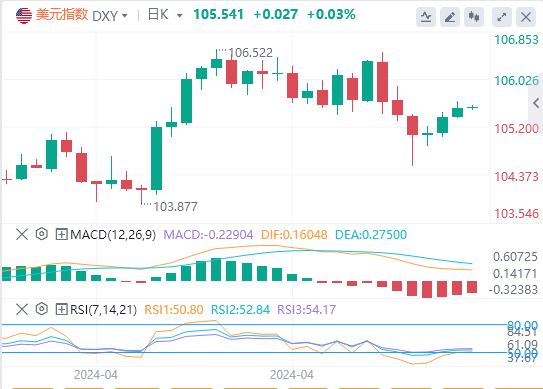Image resolution: width=543 pixels, height=389 pixels.
Task: Click the US flag symbol icon
Action: click(24, 15)
